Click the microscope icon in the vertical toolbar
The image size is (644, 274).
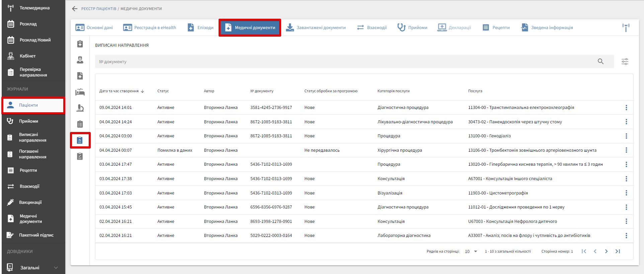(80, 108)
